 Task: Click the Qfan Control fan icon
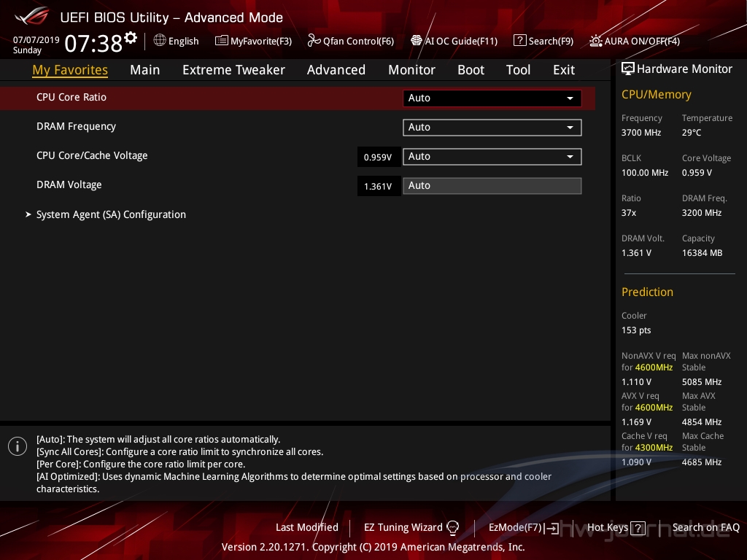click(x=314, y=41)
